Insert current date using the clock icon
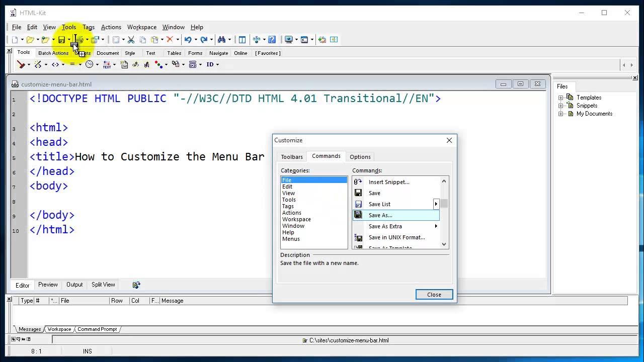The image size is (644, 362). [89, 64]
